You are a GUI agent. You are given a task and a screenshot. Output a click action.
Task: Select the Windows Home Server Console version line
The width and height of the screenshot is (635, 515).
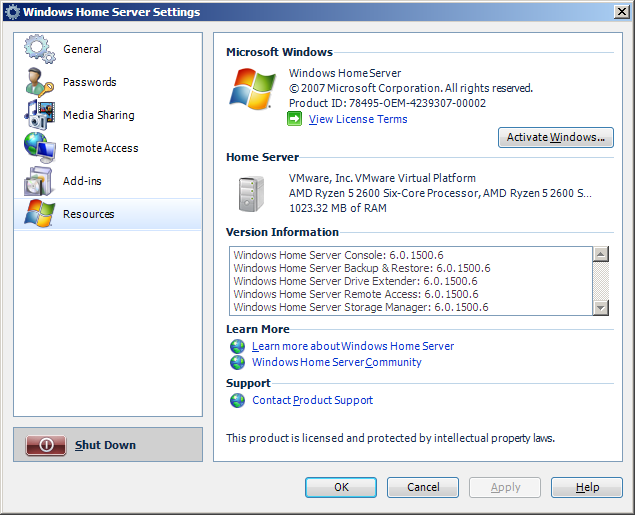coord(339,255)
